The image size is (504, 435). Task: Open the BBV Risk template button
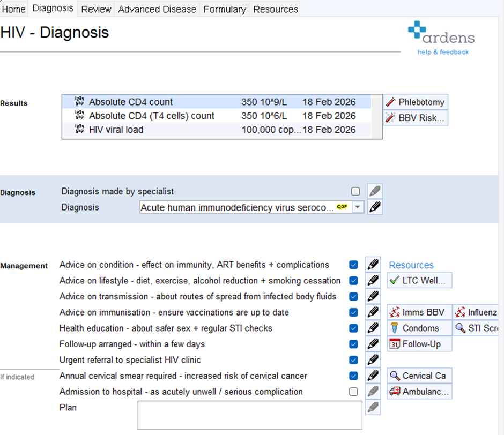coord(416,118)
